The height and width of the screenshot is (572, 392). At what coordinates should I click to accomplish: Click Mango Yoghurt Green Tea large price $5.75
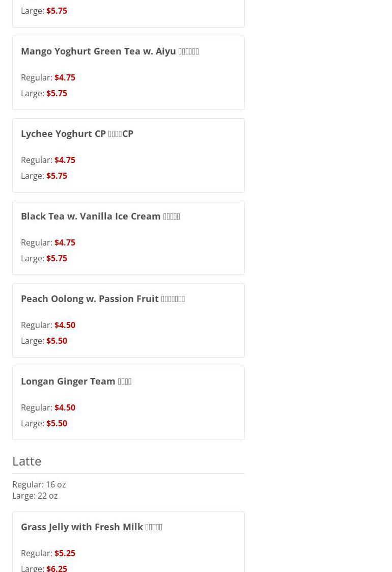point(57,94)
